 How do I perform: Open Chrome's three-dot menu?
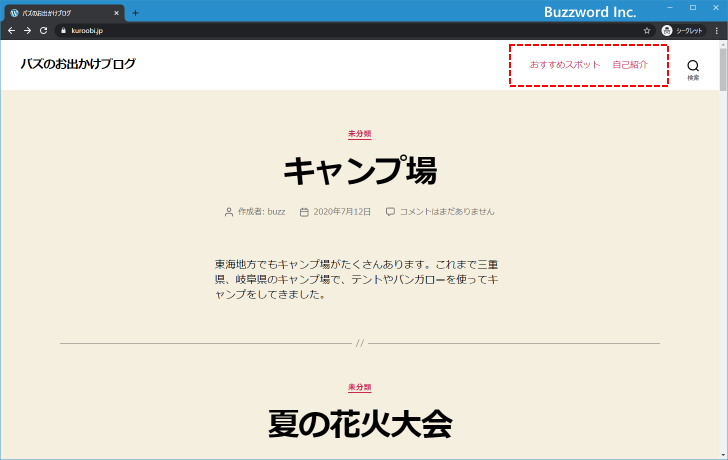(717, 31)
